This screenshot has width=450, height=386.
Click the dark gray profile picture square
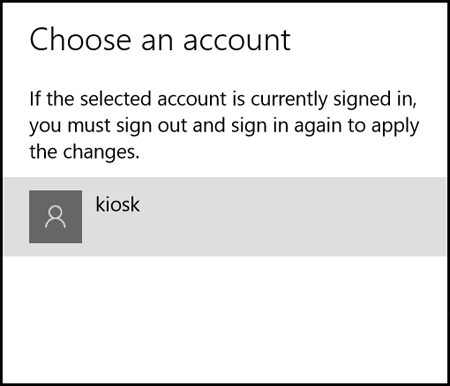click(55, 217)
